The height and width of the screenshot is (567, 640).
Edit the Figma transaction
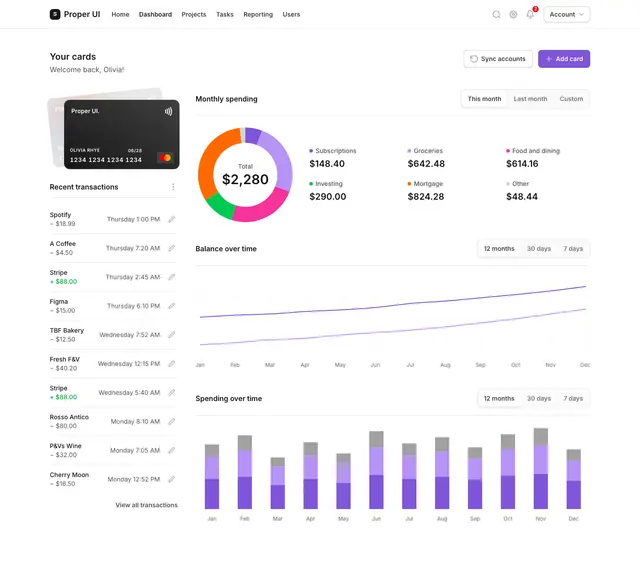tap(171, 306)
